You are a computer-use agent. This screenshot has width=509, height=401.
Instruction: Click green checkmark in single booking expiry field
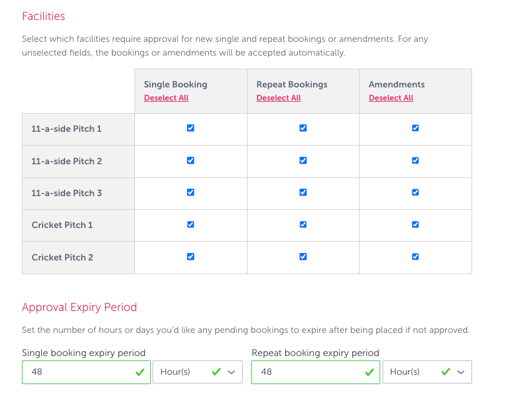coord(140,372)
